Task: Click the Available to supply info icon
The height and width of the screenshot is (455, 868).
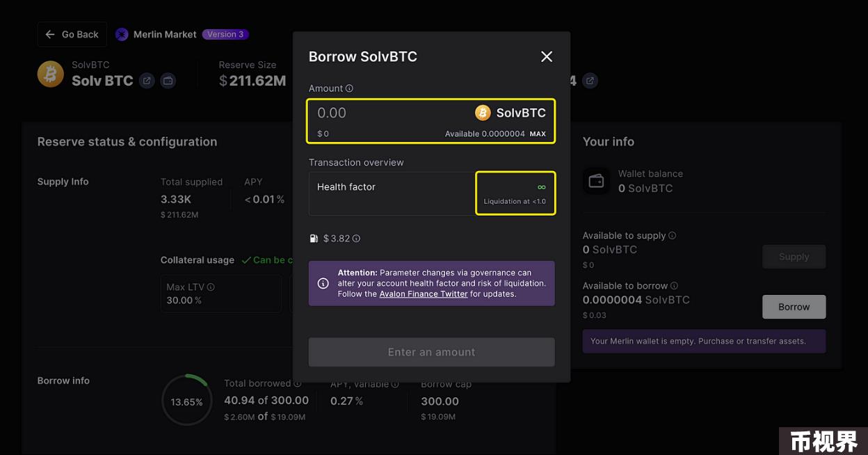Action: 672,235
